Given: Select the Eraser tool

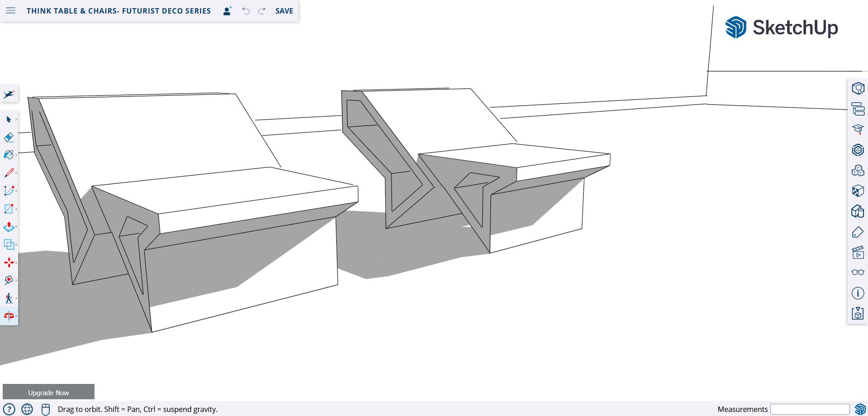Looking at the screenshot, I should coord(9,137).
